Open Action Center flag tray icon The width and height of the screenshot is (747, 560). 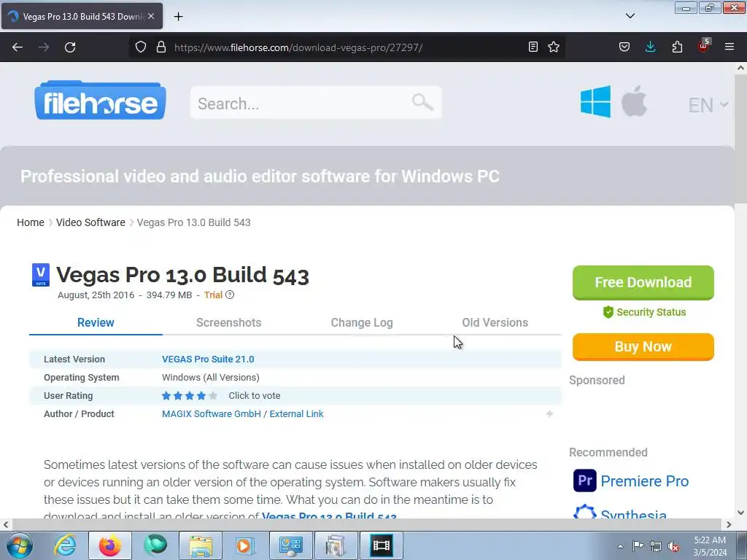(x=638, y=545)
